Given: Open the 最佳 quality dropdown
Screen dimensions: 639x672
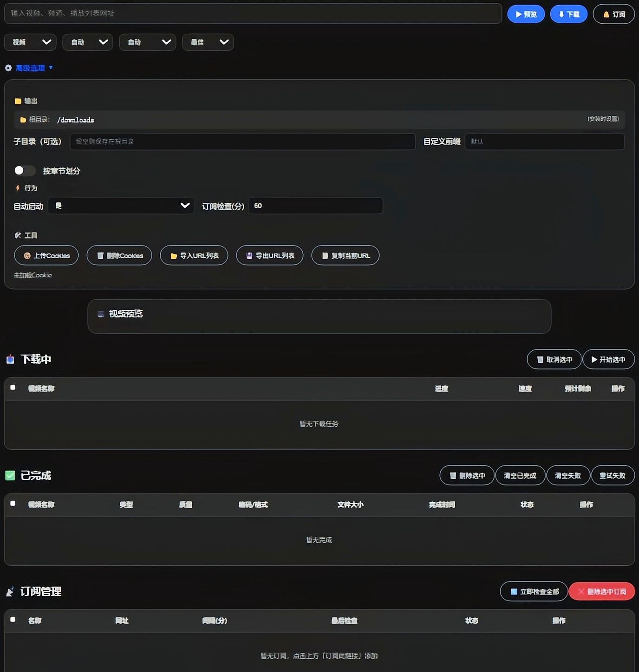Looking at the screenshot, I should pyautogui.click(x=208, y=42).
